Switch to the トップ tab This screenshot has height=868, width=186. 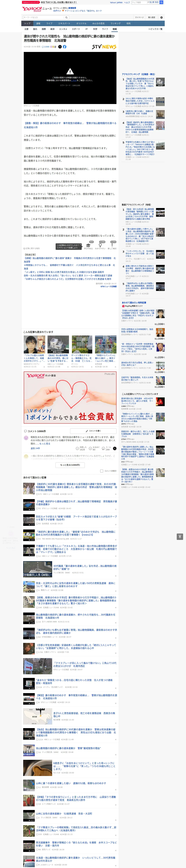tap(27, 24)
